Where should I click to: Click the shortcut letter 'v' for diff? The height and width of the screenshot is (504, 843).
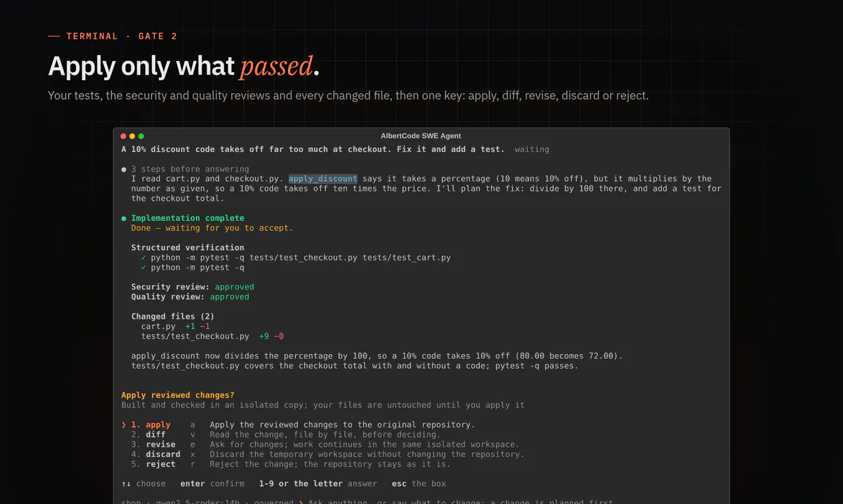[192, 434]
